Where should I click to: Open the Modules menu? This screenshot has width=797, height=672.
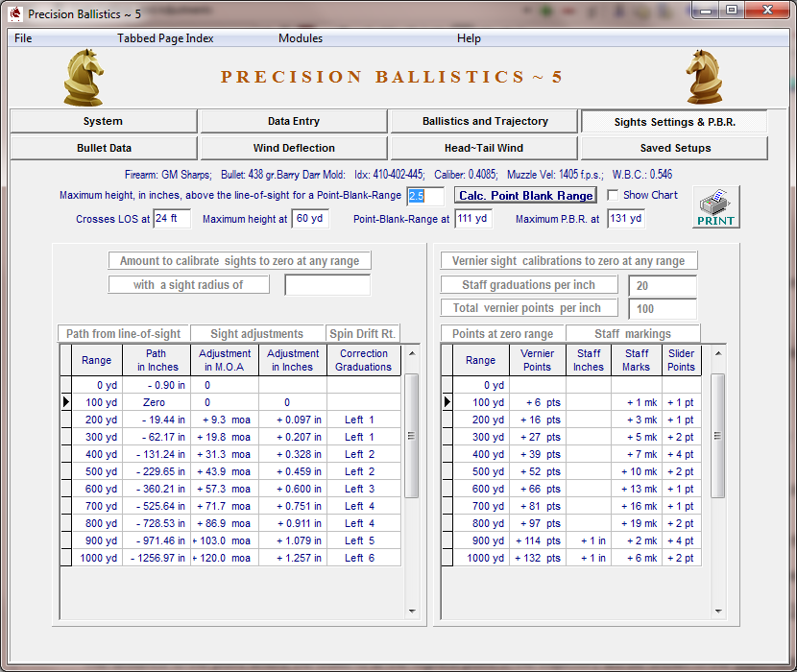tap(301, 38)
